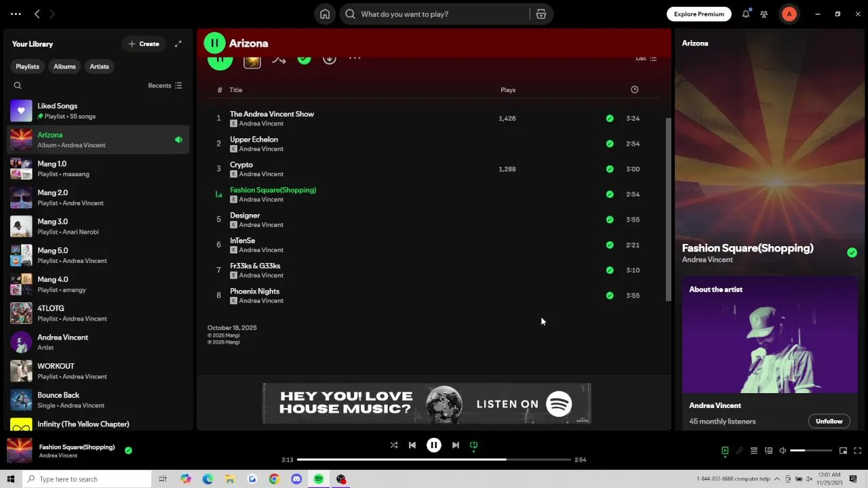Sort tracks by Plays column
The width and height of the screenshot is (868, 488).
tap(508, 90)
